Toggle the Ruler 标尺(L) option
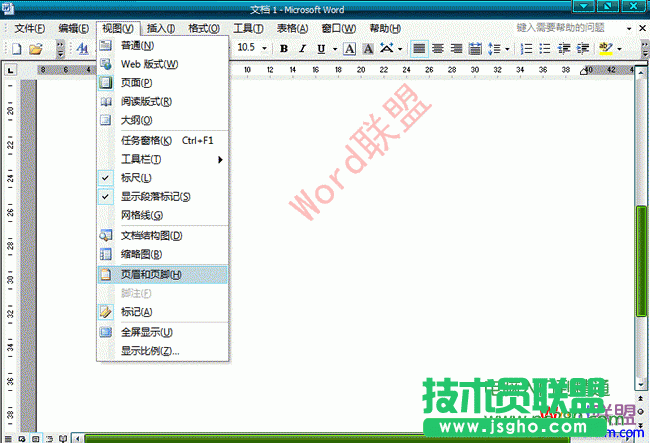The height and width of the screenshot is (443, 650). (x=162, y=178)
